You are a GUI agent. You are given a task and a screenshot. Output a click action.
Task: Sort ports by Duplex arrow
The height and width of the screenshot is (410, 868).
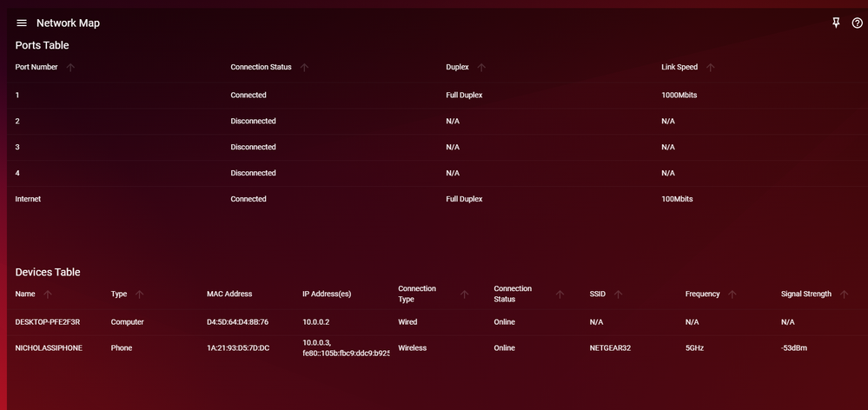coord(481,68)
